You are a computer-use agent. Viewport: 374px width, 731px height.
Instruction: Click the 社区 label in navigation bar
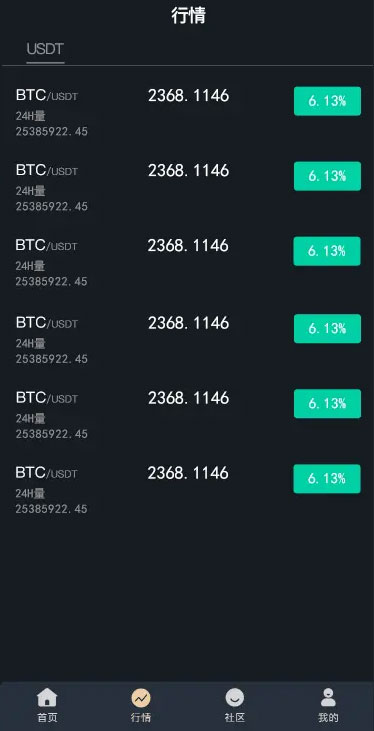[235, 717]
